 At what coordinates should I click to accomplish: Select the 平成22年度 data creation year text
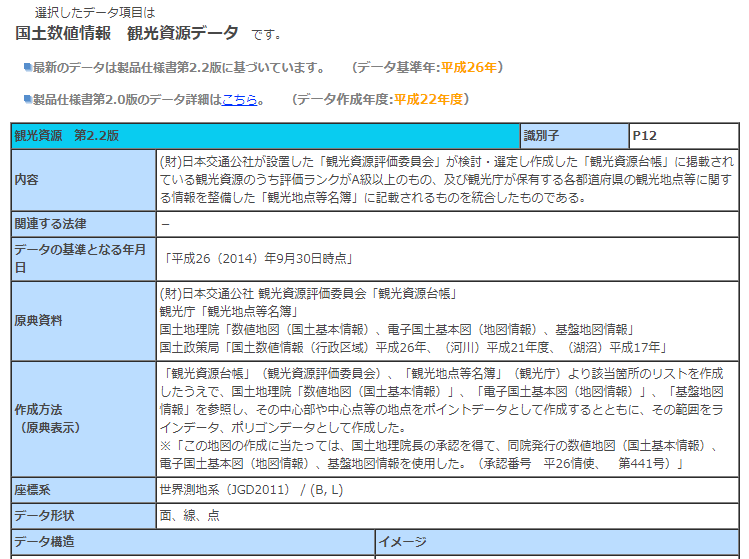428,99
